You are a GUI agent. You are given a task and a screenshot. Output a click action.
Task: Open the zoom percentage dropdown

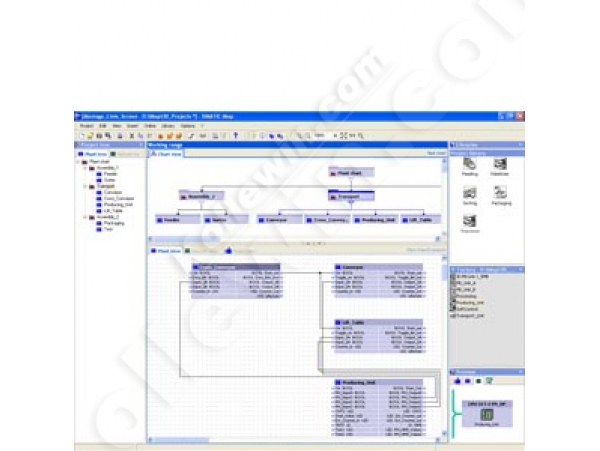tap(334, 135)
